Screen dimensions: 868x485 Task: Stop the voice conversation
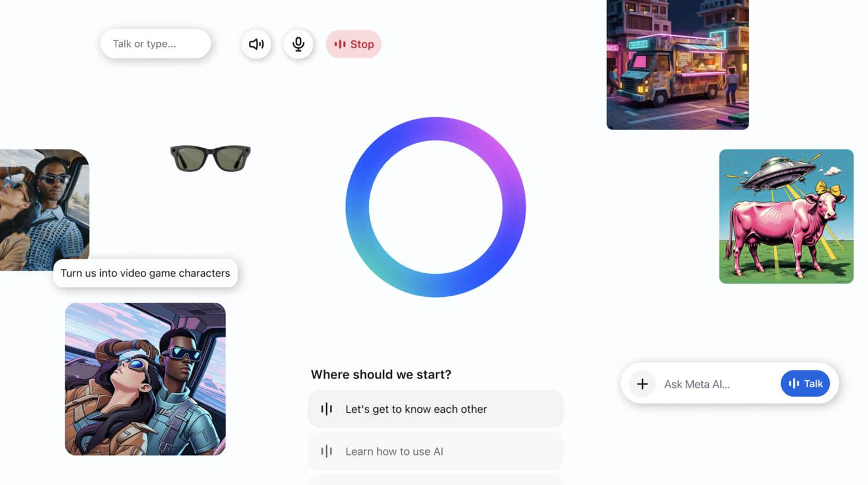354,44
